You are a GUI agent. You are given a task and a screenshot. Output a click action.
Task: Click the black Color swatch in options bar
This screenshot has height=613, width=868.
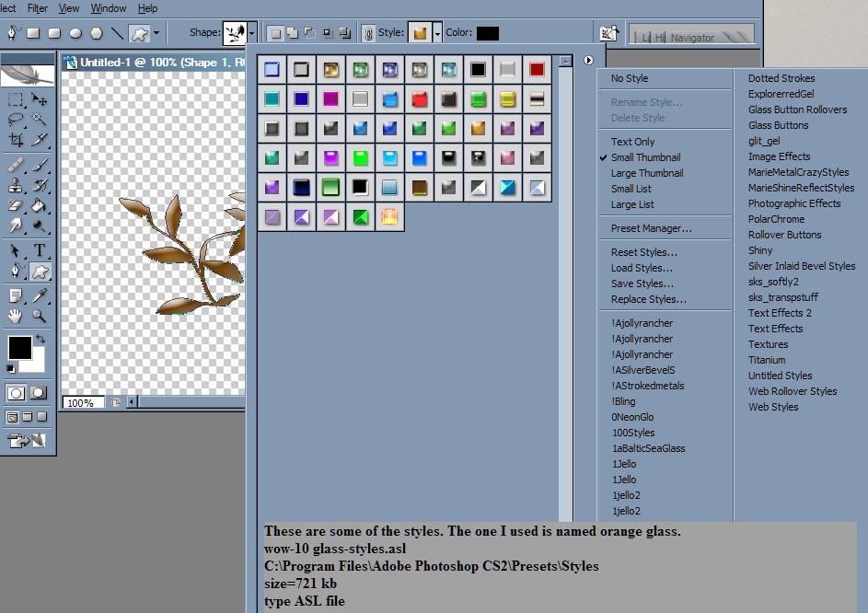(x=487, y=33)
